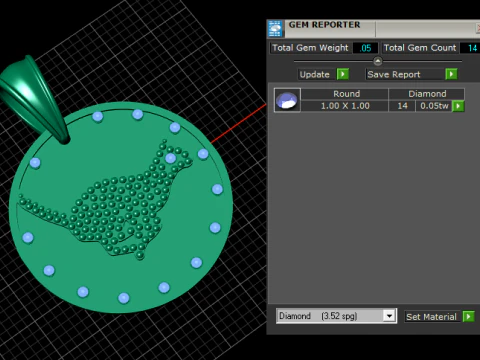Click the green arrow next to 0.05tw
480x360 pixels.
point(458,106)
